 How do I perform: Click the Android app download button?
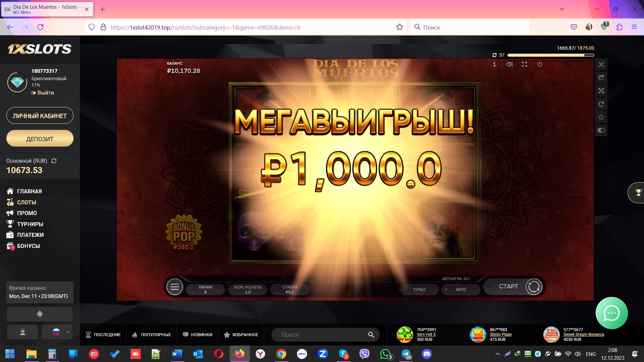coord(40,314)
